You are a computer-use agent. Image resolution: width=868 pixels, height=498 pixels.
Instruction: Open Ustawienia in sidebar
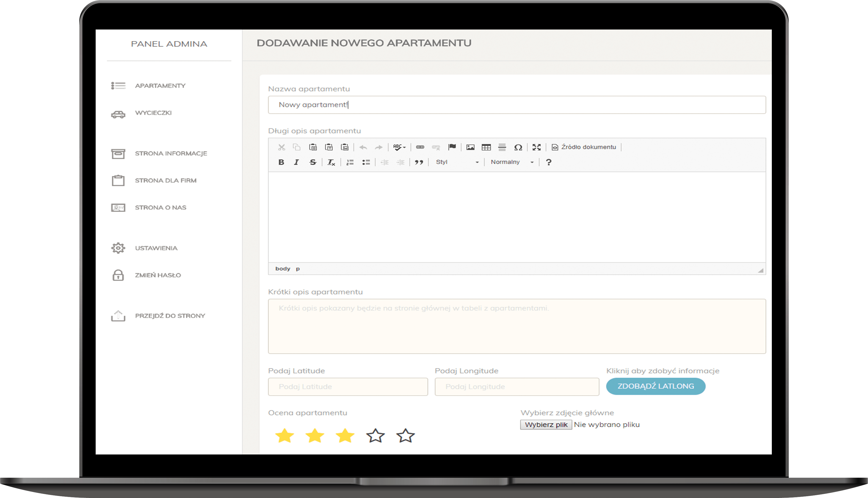pyautogui.click(x=156, y=248)
